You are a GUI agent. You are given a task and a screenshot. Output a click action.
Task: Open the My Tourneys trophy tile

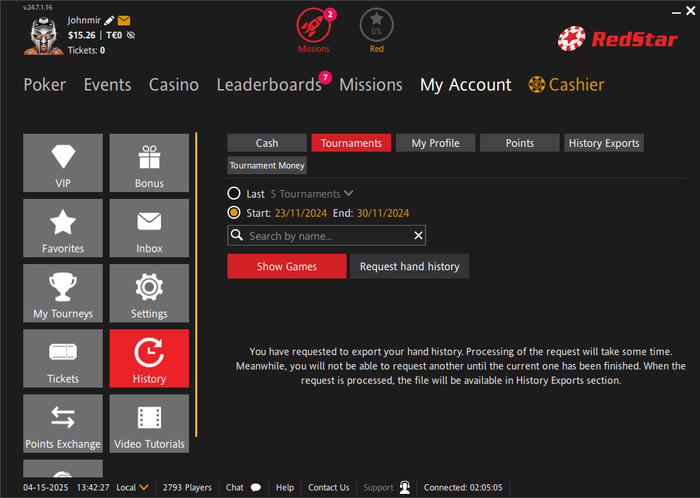63,293
